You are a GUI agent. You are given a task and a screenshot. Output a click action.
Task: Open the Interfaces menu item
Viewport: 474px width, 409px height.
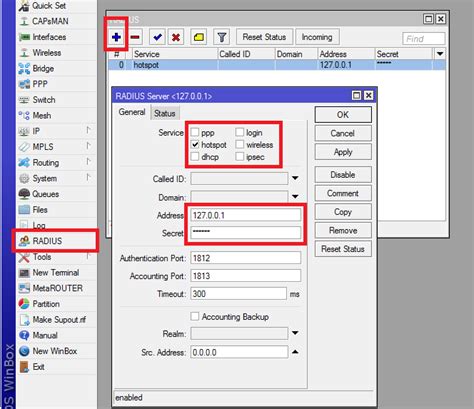pos(49,37)
